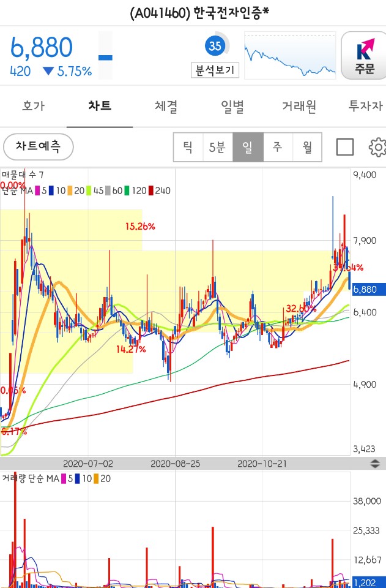Viewport: 386px width, 588px height.
Task: Tap the chart pane resize arrows icon
Action: [375, 464]
